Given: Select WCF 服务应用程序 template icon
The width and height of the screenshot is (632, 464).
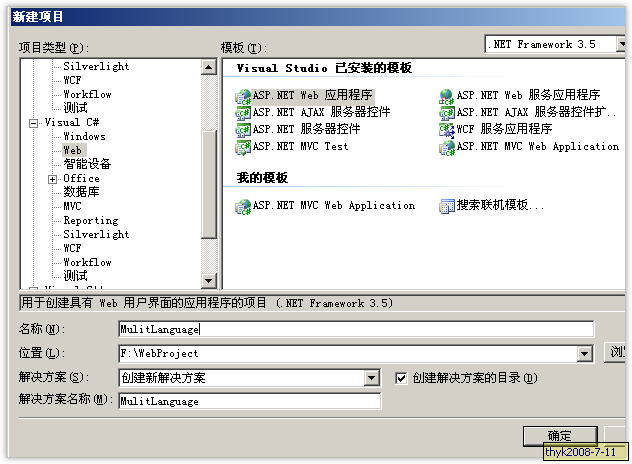Looking at the screenshot, I should point(447,130).
